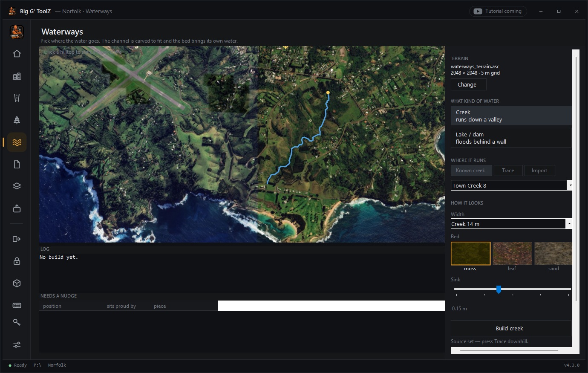This screenshot has width=588, height=373.
Task: Open the keyboard sidebar icon
Action: point(17,305)
